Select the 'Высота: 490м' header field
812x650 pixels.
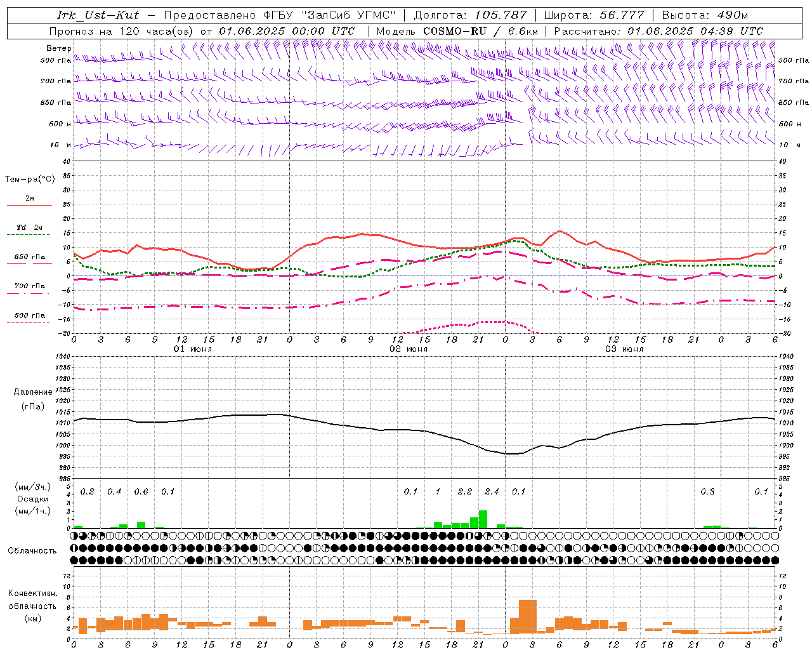coord(705,15)
